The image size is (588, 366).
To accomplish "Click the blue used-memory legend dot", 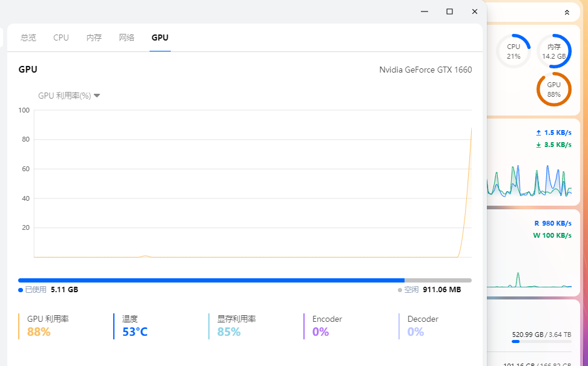I will (21, 290).
